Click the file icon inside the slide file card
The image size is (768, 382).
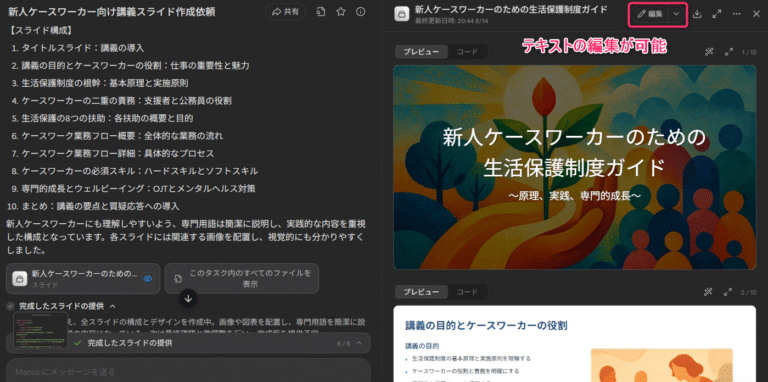click(x=20, y=279)
